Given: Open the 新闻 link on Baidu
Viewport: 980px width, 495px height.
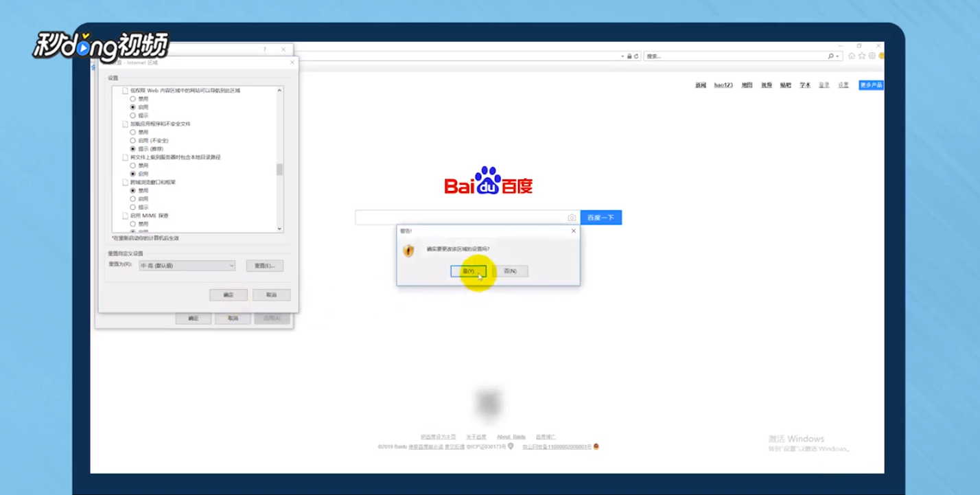Looking at the screenshot, I should [x=701, y=85].
